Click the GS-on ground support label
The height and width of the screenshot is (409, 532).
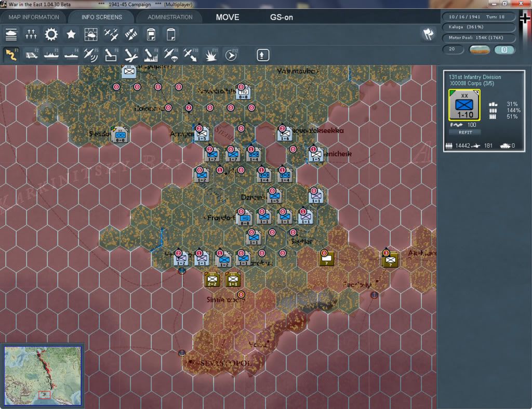point(281,17)
